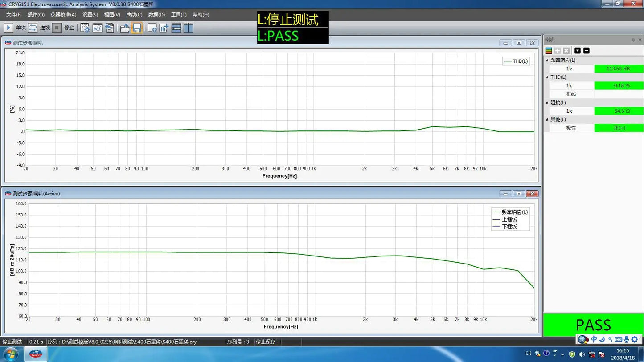Click the black down-arrow expand-all button
The image size is (644, 362).
pos(578,51)
